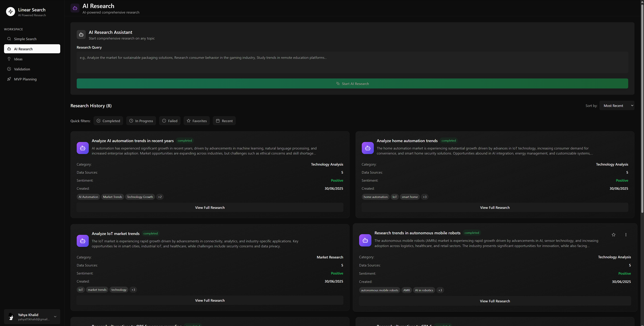Expand the +2 tags on AI automation card
644x326 pixels.
pyautogui.click(x=160, y=197)
